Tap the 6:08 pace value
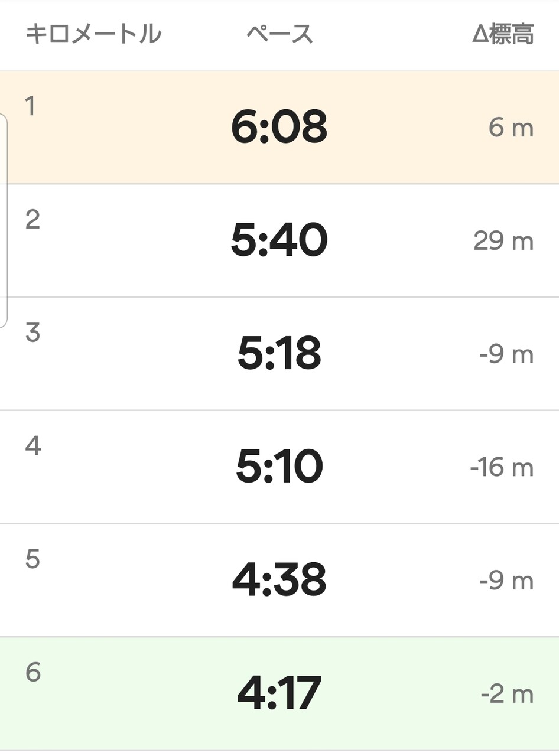Screen dimensions: 559x756 tap(279, 128)
